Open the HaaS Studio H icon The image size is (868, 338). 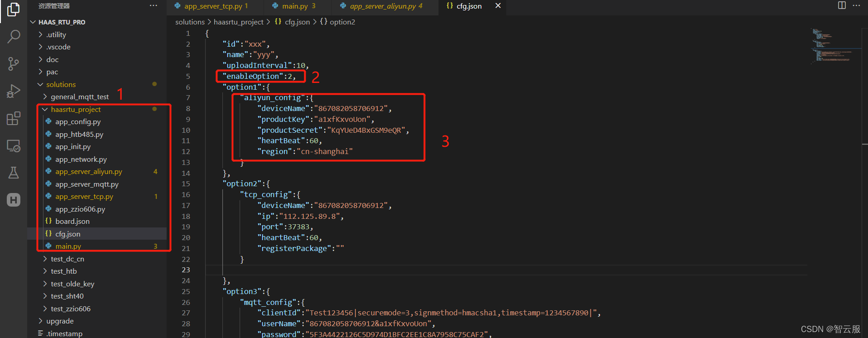(14, 200)
